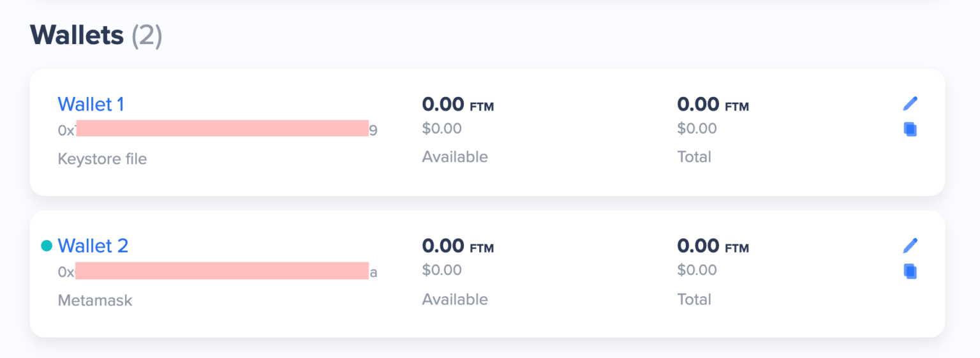Click the Total label in the Wallet 1 card
Screen dimensions: 980x358
[694, 157]
